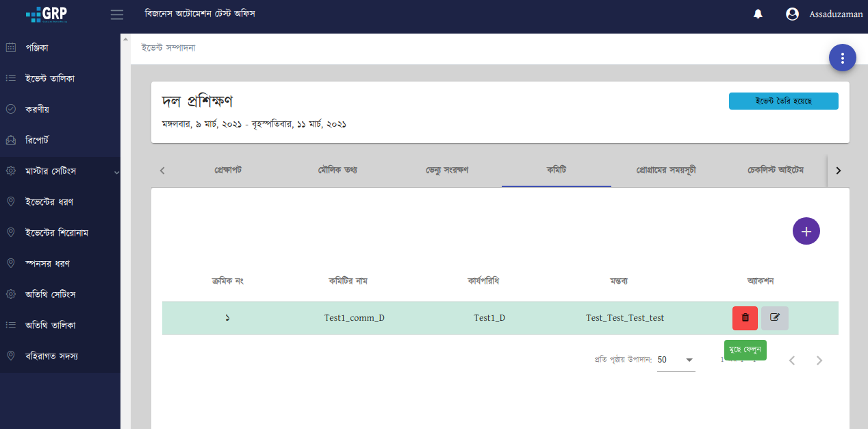The height and width of the screenshot is (429, 868).
Task: Click the ইভেন্ট তৈরি হয়েছে status button
Action: tap(783, 101)
